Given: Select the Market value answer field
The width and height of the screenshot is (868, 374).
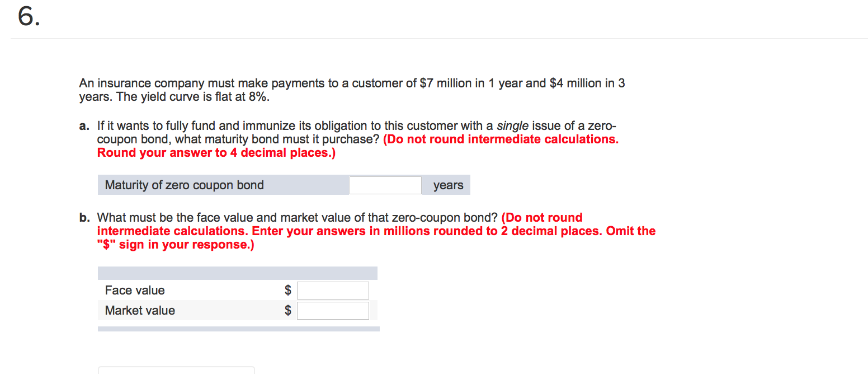Looking at the screenshot, I should click(333, 311).
